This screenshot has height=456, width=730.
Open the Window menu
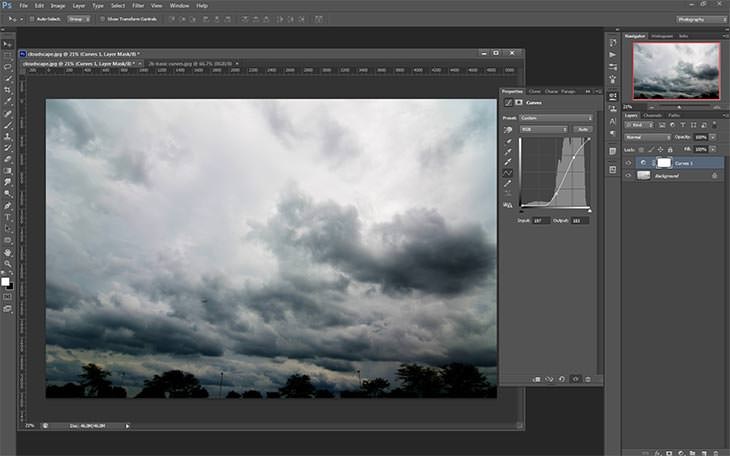click(x=179, y=6)
